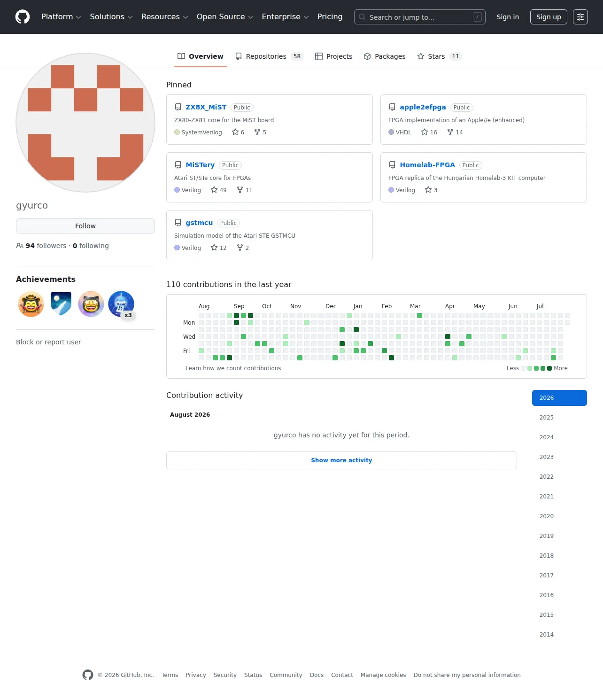Open Terms link in footer
The height and width of the screenshot is (700, 603).
click(x=170, y=675)
